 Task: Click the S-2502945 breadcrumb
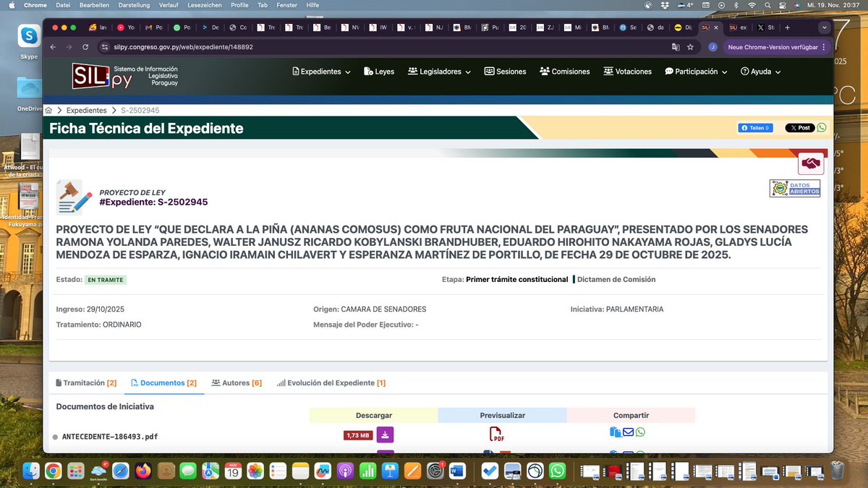point(140,111)
